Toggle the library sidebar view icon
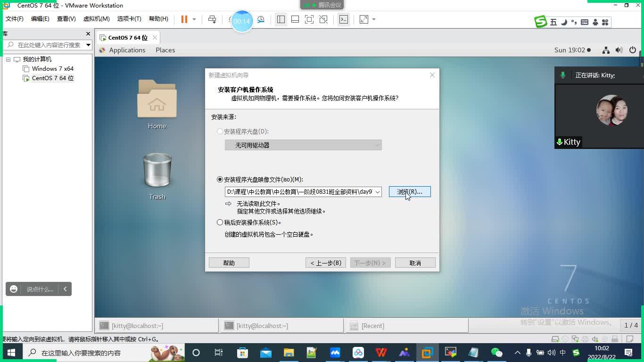Screen dimensions: 644x362 click(x=281, y=19)
